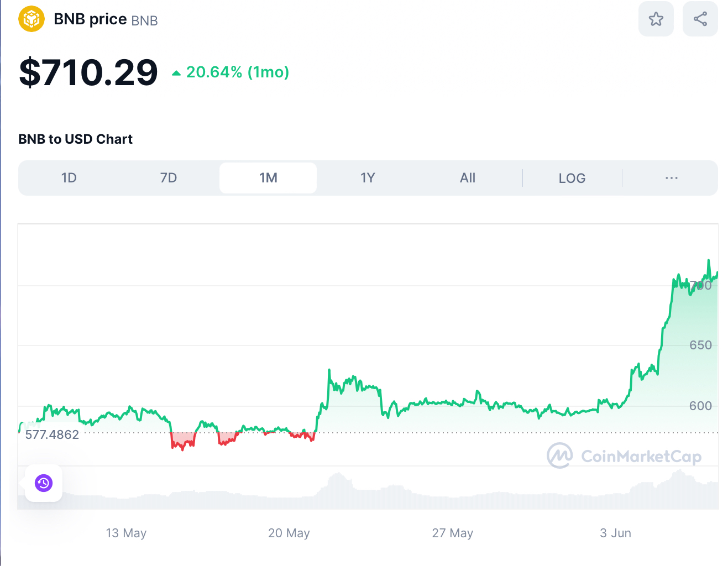This screenshot has height=566, width=728.
Task: Open the share icon button
Action: (700, 19)
